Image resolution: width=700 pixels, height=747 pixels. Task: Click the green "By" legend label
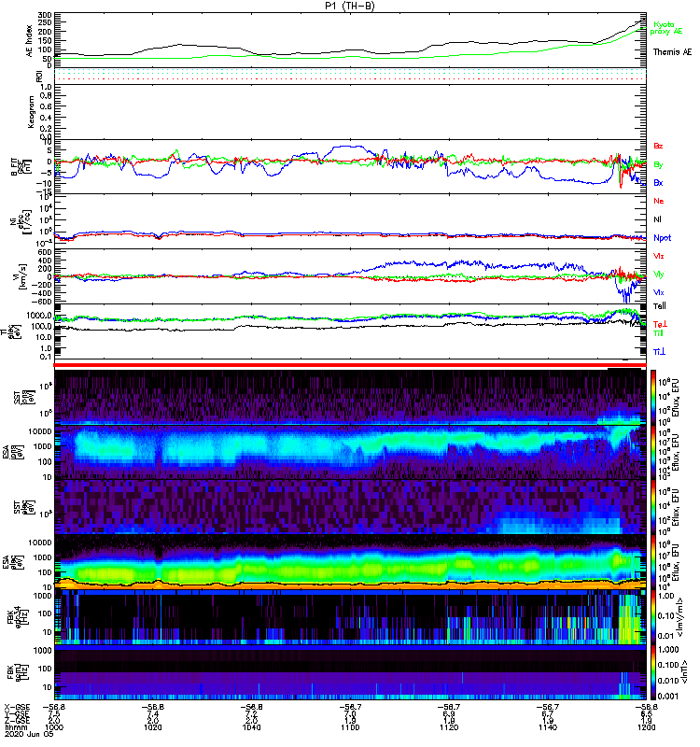pyautogui.click(x=658, y=164)
